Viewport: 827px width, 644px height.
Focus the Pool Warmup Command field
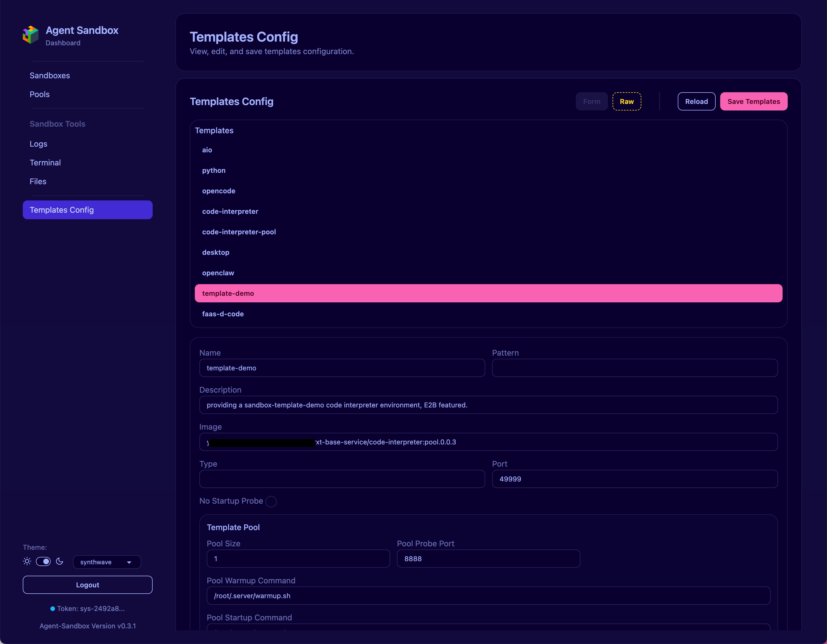pyautogui.click(x=488, y=596)
